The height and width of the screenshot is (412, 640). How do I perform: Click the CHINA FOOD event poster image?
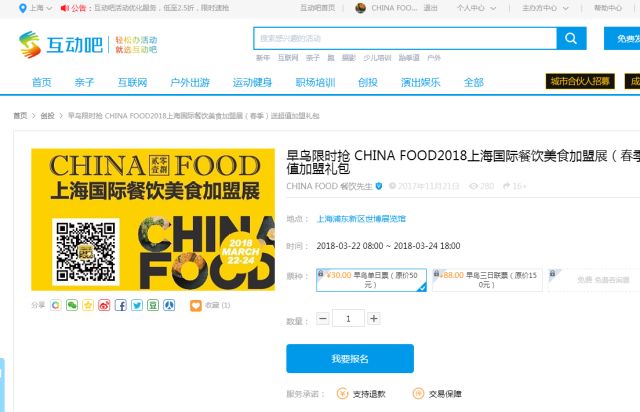[x=153, y=220]
